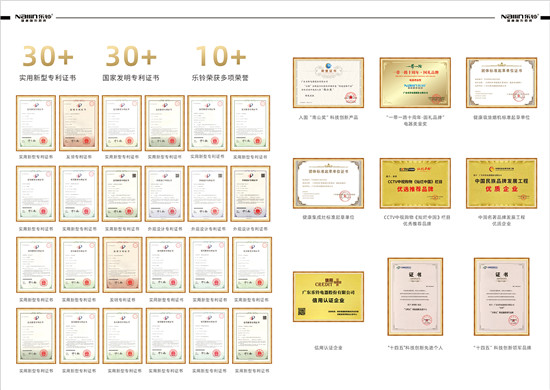Select the CCTV中视购物 优选推荐品牌 plaque
The height and width of the screenshot is (390, 550).
click(415, 183)
